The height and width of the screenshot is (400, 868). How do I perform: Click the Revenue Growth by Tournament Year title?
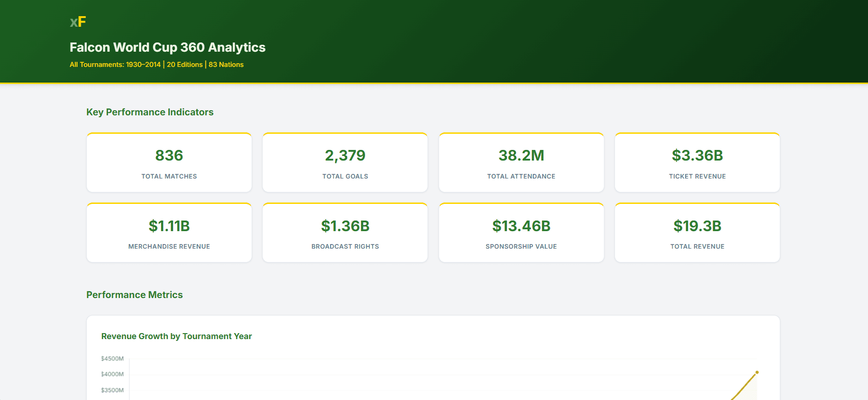point(176,336)
